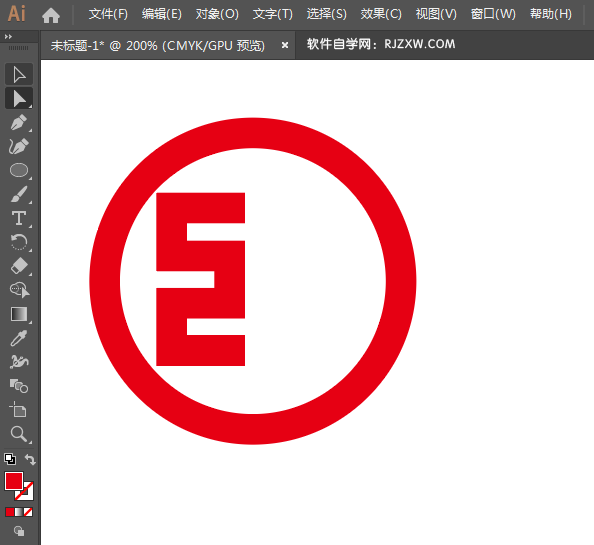Select the Type tool
The image size is (594, 545).
[19, 219]
